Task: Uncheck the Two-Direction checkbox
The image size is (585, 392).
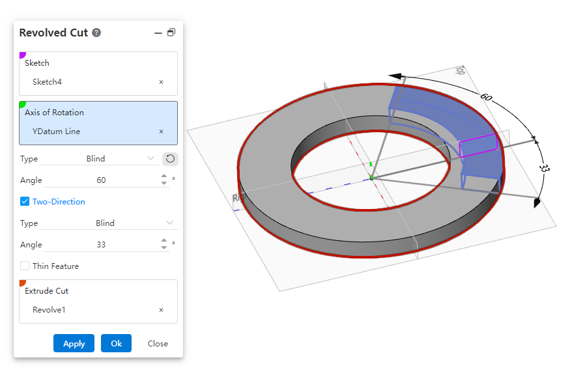Action: [x=25, y=202]
